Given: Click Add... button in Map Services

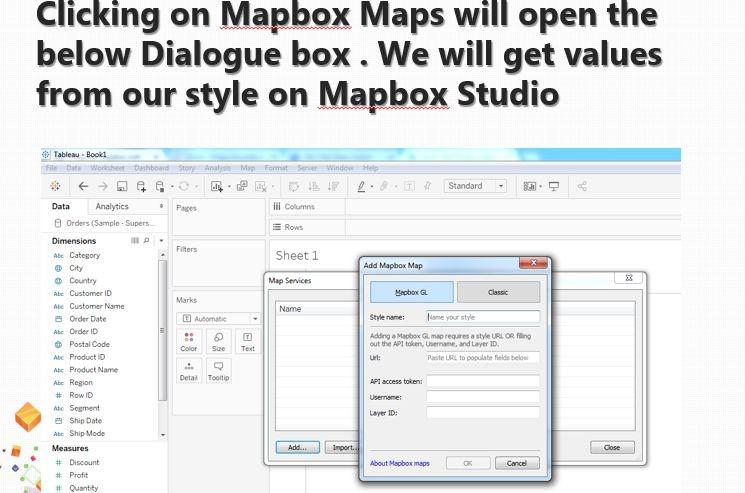Looking at the screenshot, I should [297, 447].
